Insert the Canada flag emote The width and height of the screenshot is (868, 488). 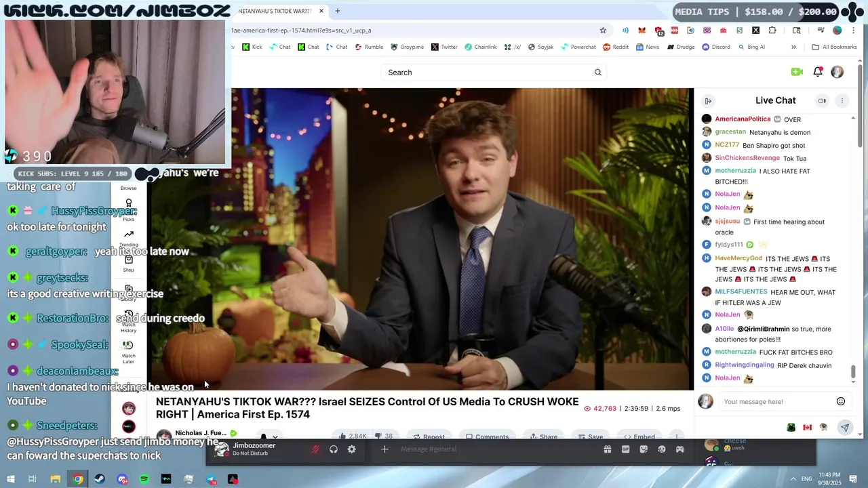(x=807, y=428)
